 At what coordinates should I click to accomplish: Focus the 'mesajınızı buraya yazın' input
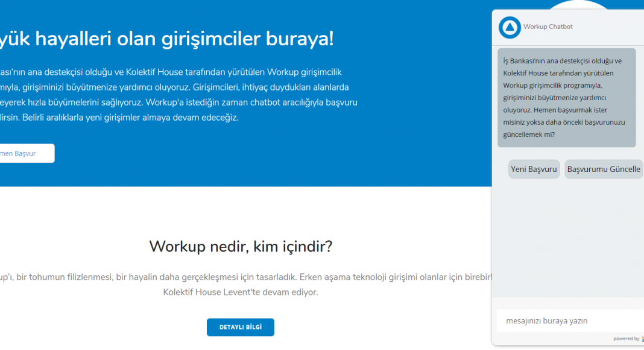click(x=570, y=321)
